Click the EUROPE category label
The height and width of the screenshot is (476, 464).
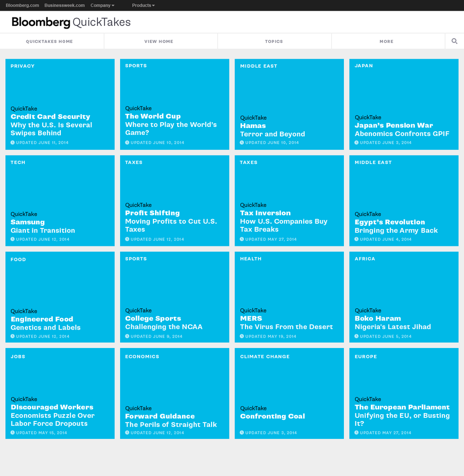[x=366, y=356]
